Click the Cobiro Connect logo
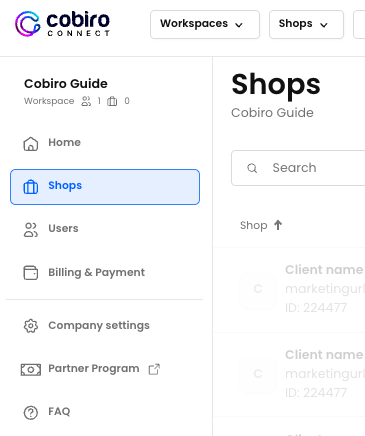Image resolution: width=365 pixels, height=436 pixels. (x=62, y=24)
